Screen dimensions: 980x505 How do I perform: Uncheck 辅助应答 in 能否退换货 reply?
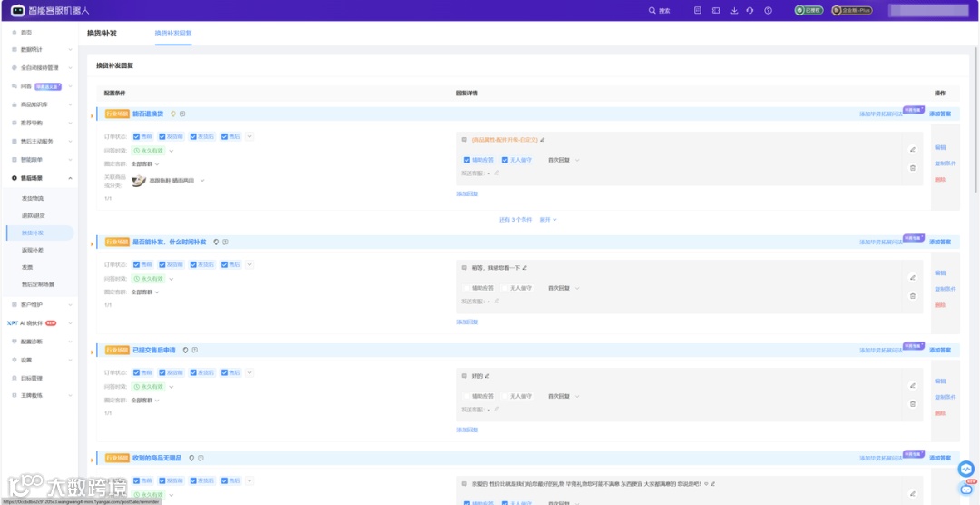pos(466,160)
